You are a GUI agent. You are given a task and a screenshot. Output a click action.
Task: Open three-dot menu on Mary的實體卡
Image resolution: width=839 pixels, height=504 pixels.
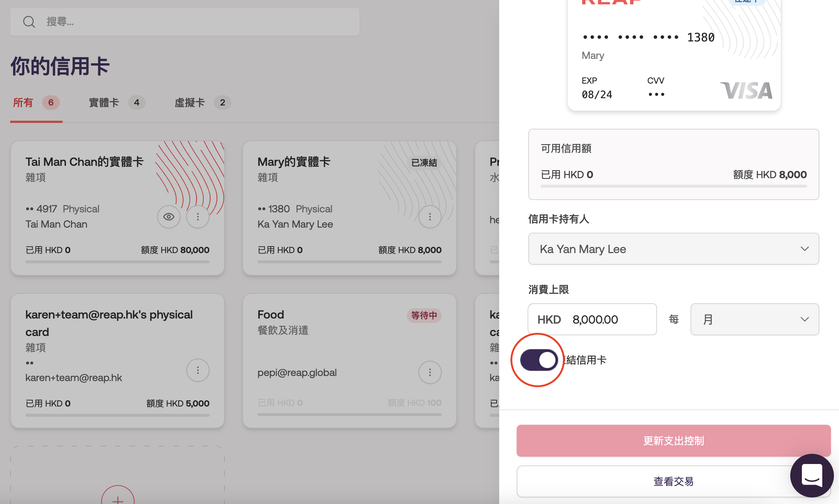tap(430, 217)
